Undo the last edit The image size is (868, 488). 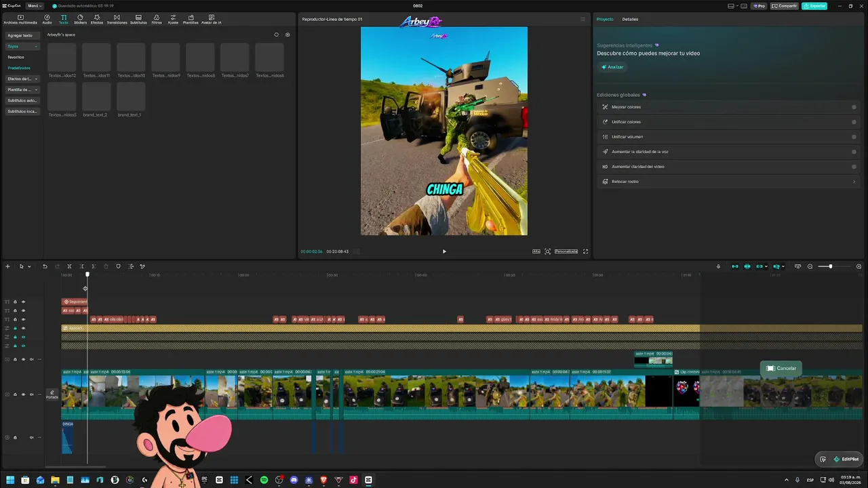45,266
